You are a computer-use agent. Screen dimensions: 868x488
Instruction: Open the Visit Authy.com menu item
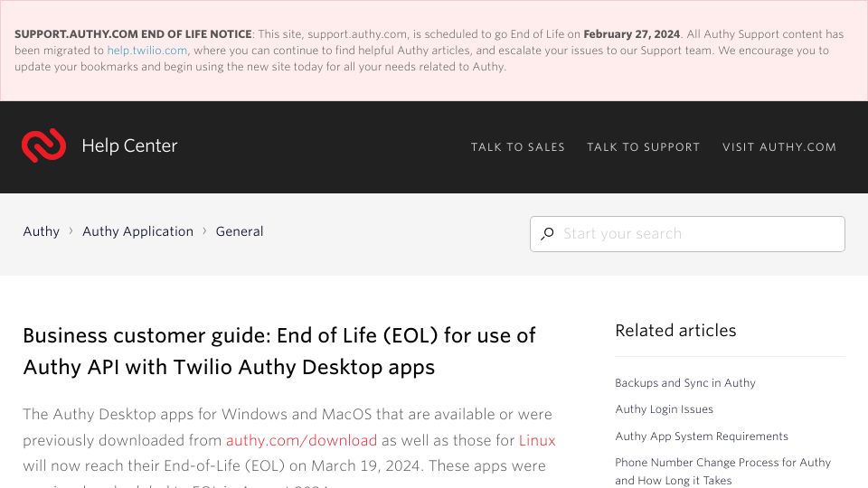[778, 147]
